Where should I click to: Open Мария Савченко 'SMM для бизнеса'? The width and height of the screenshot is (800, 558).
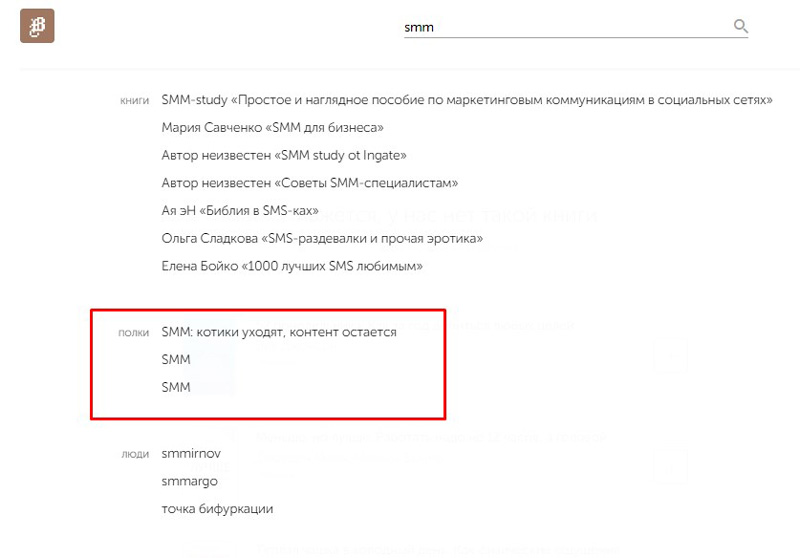[272, 128]
